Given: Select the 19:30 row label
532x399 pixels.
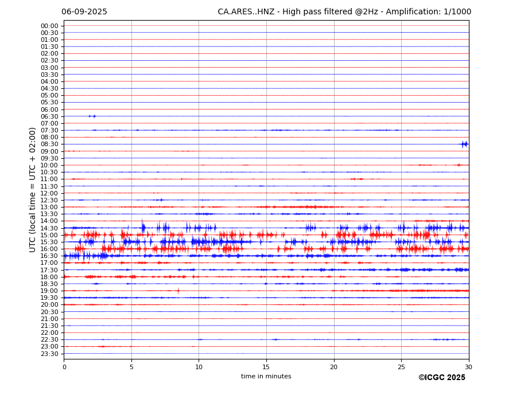Looking at the screenshot, I should pos(49,298).
